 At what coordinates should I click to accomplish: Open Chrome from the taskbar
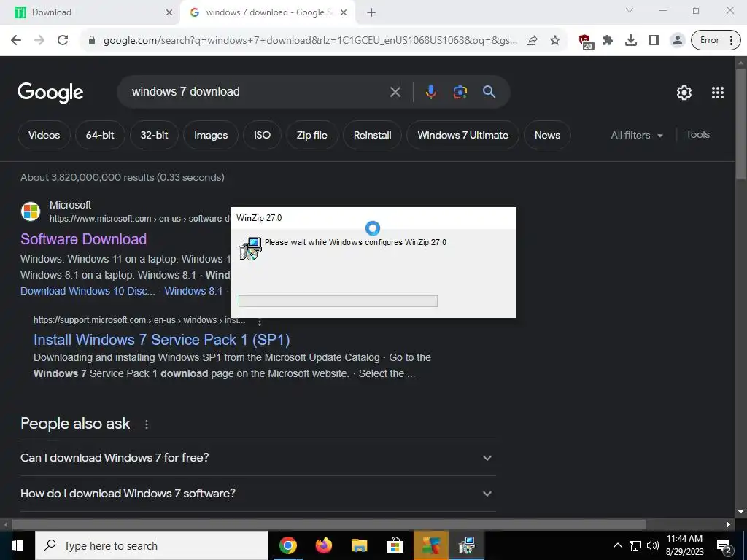pos(287,545)
